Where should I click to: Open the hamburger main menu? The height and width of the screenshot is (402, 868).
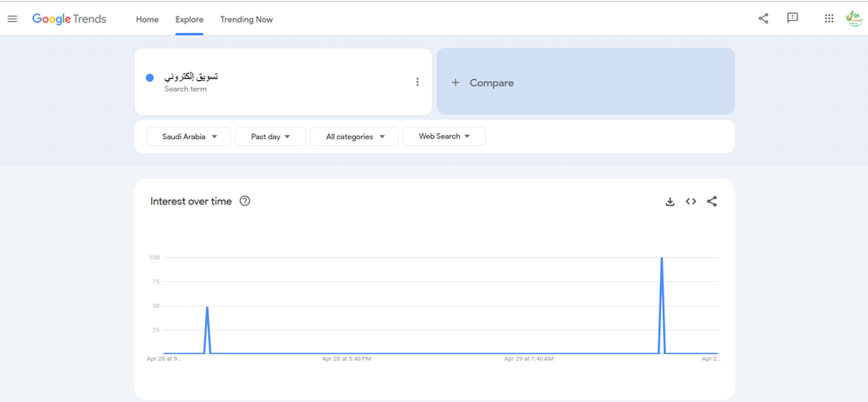point(12,19)
